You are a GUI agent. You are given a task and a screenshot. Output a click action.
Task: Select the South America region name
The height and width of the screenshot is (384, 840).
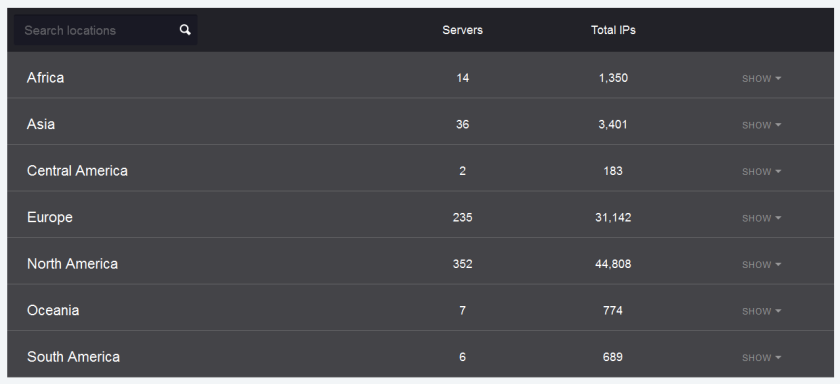73,357
